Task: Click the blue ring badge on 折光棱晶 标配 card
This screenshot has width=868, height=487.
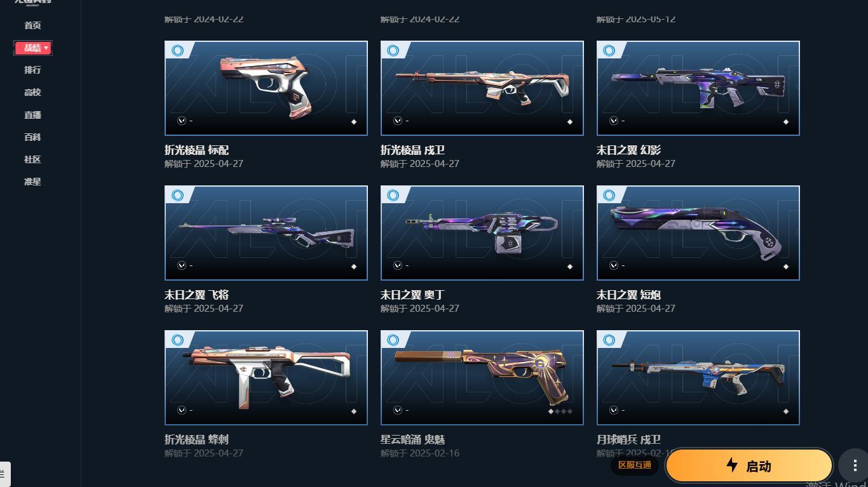Action: click(x=177, y=51)
